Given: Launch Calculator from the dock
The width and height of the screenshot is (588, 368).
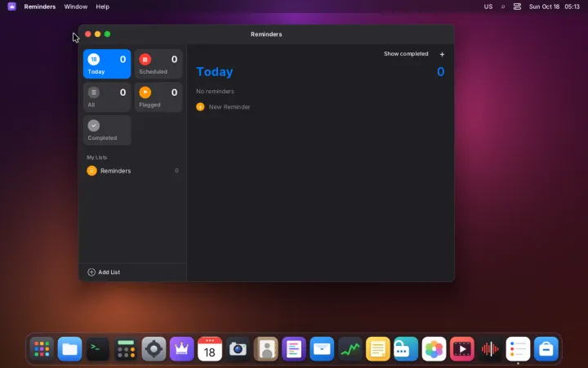Looking at the screenshot, I should tap(126, 349).
